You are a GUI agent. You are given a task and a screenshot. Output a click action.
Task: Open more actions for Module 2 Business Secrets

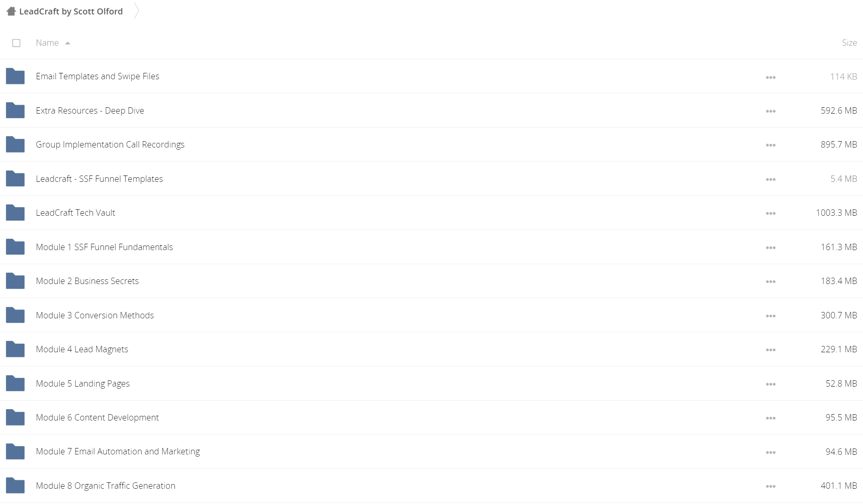(x=771, y=281)
